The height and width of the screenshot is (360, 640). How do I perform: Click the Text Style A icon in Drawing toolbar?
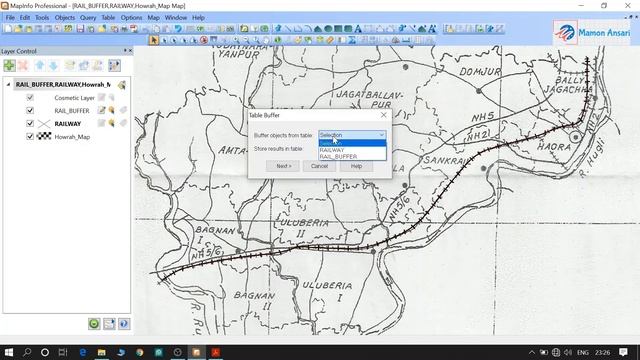[432, 29]
